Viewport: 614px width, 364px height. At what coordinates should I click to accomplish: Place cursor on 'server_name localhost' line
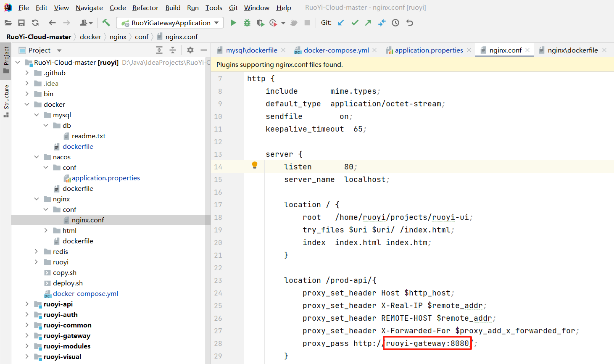(x=337, y=179)
